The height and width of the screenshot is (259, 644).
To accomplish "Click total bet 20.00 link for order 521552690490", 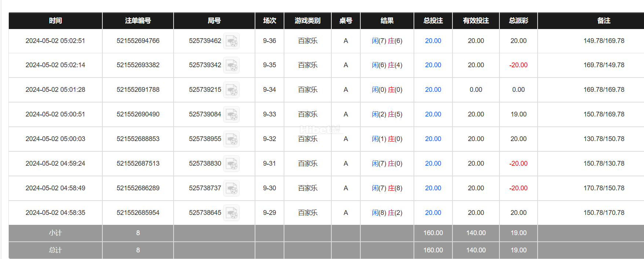I will click(x=433, y=114).
